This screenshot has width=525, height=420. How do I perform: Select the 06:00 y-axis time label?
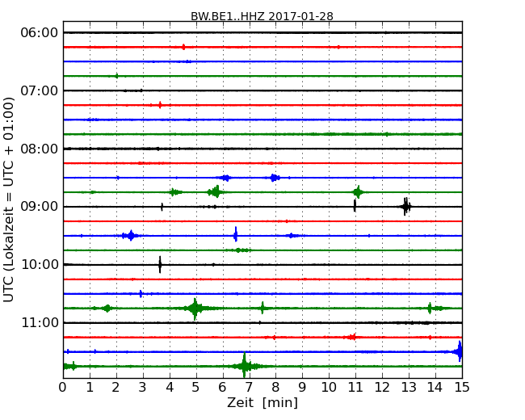point(40,33)
